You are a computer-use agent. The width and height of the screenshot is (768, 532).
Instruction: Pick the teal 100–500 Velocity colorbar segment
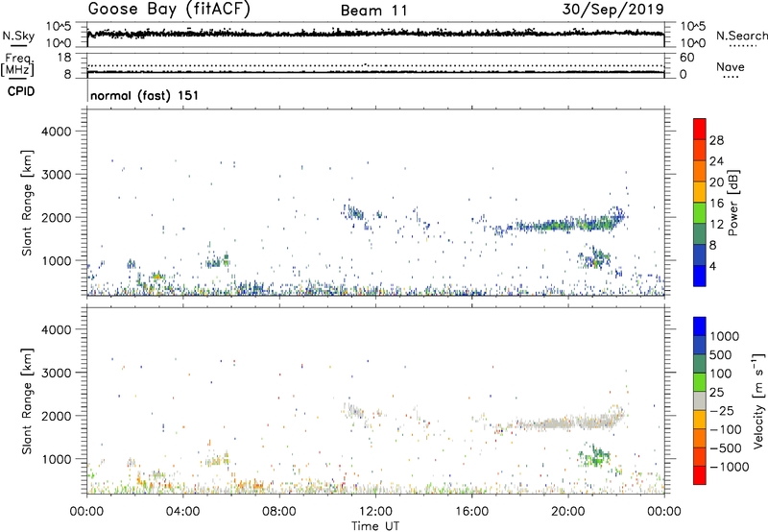pyautogui.click(x=700, y=364)
